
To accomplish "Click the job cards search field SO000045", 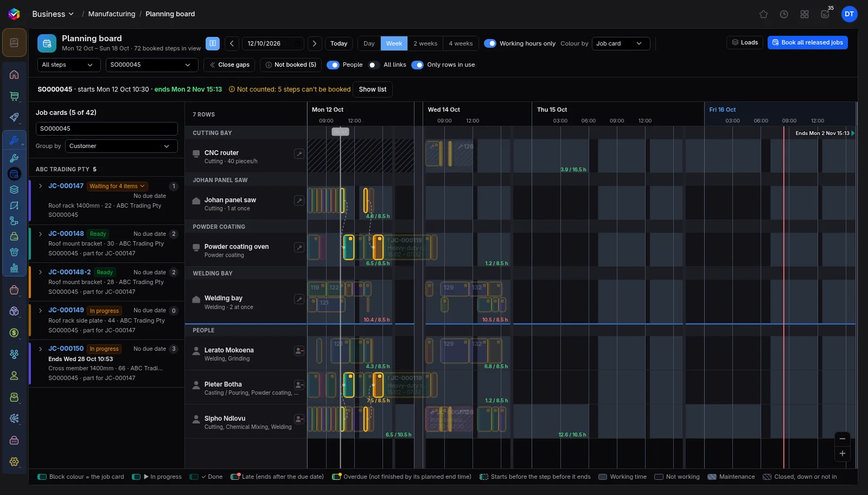I will [107, 128].
